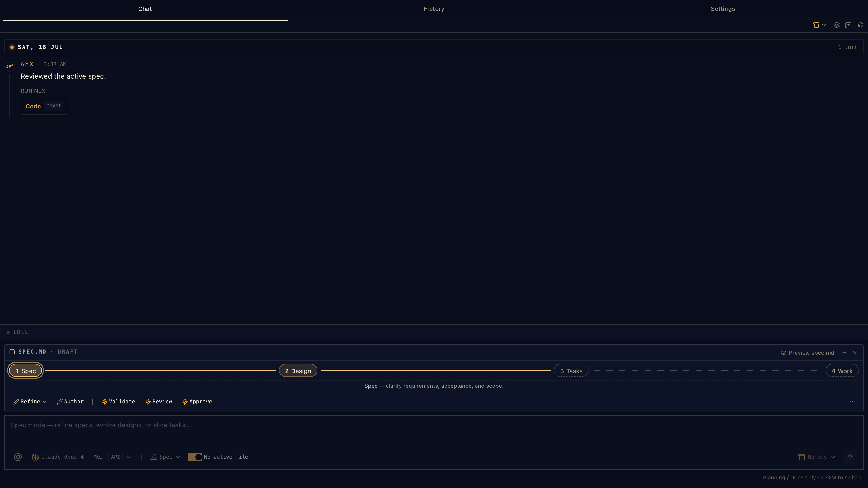Screen dimensions: 868x488
Task: Open the Memory dropdown
Action: (x=817, y=457)
